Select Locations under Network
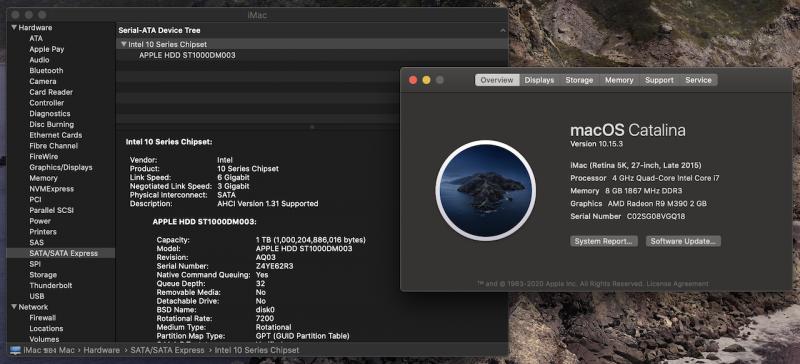 pos(46,328)
